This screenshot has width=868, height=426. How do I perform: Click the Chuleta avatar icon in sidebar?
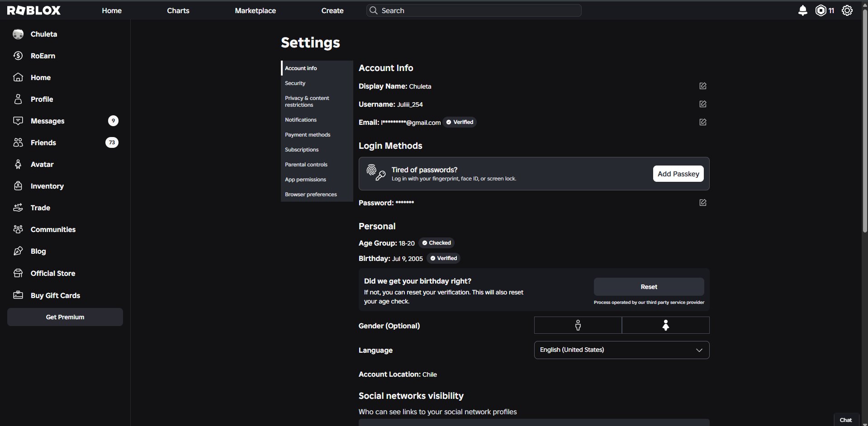coord(18,34)
